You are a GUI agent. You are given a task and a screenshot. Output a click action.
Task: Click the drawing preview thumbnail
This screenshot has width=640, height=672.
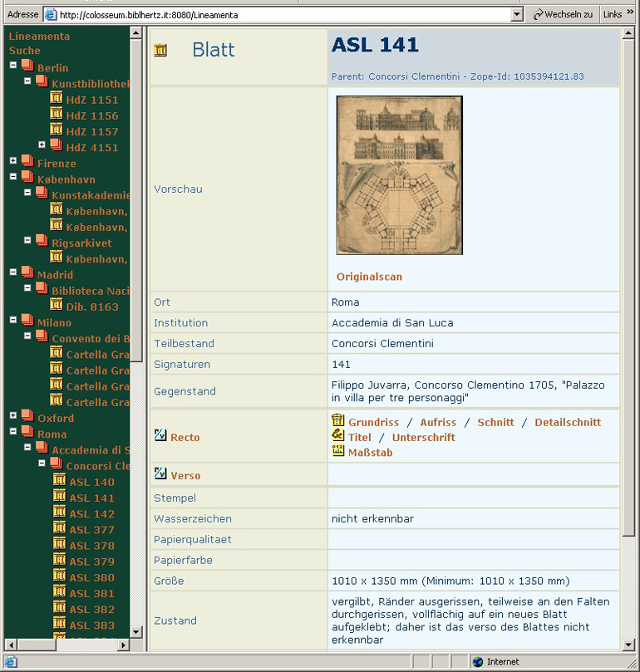399,175
